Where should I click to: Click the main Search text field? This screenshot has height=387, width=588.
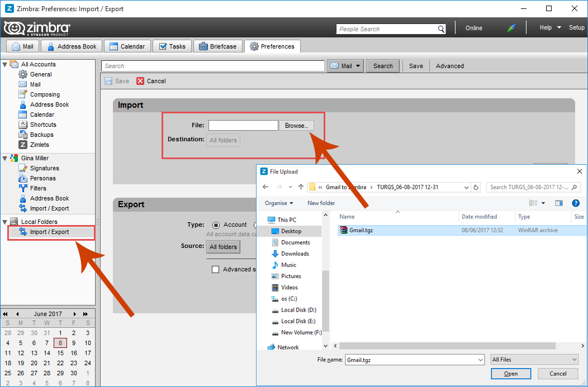[x=212, y=66]
